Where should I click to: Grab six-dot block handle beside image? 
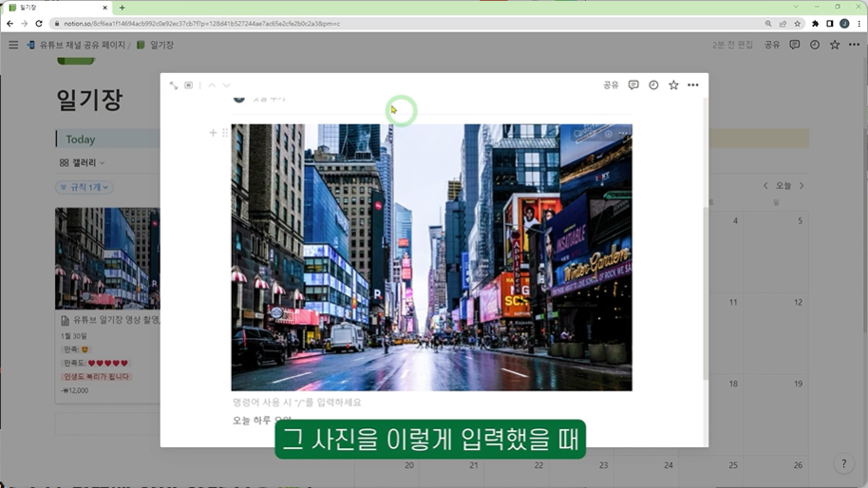coord(225,132)
